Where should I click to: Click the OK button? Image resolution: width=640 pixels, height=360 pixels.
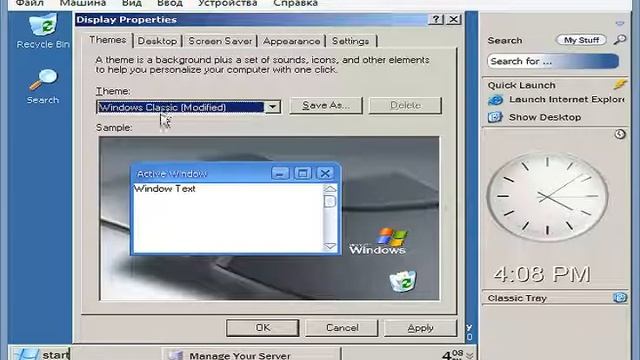pos(262,328)
